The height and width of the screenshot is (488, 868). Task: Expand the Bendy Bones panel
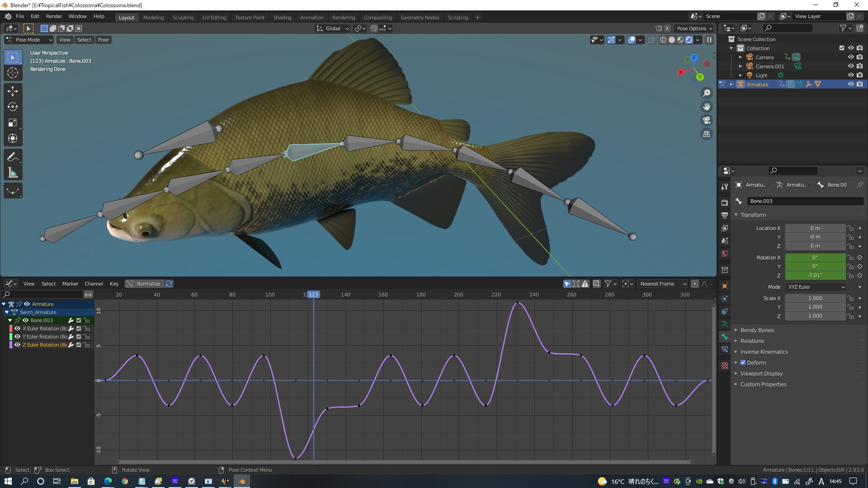pos(757,330)
